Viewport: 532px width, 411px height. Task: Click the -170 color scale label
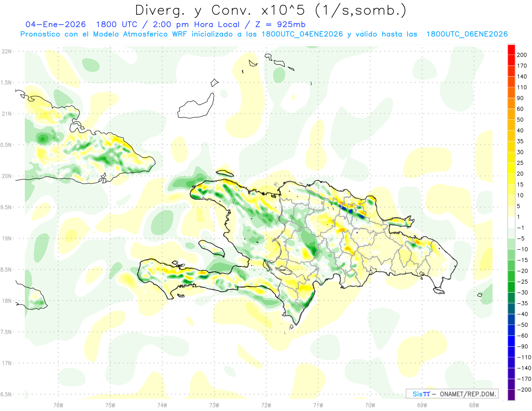(524, 379)
